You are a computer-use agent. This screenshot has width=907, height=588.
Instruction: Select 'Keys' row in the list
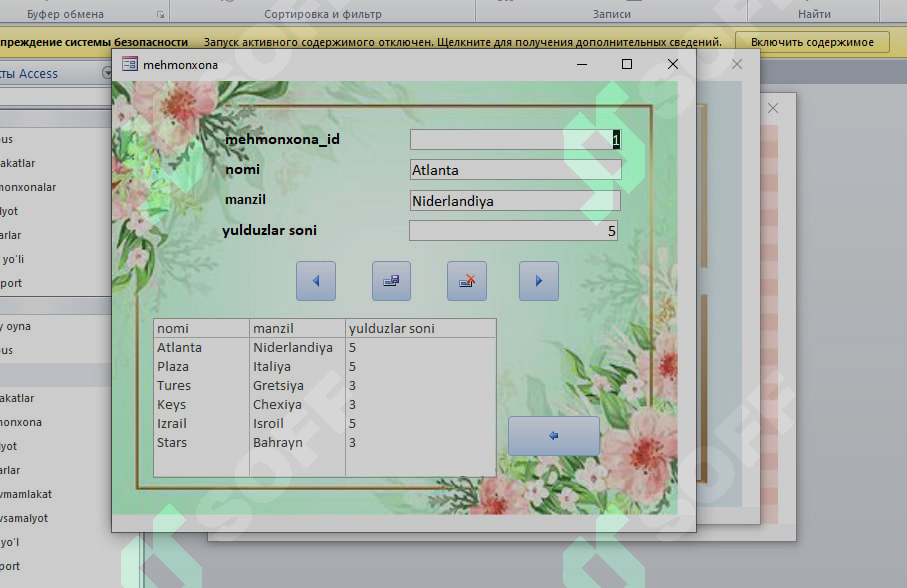point(325,405)
